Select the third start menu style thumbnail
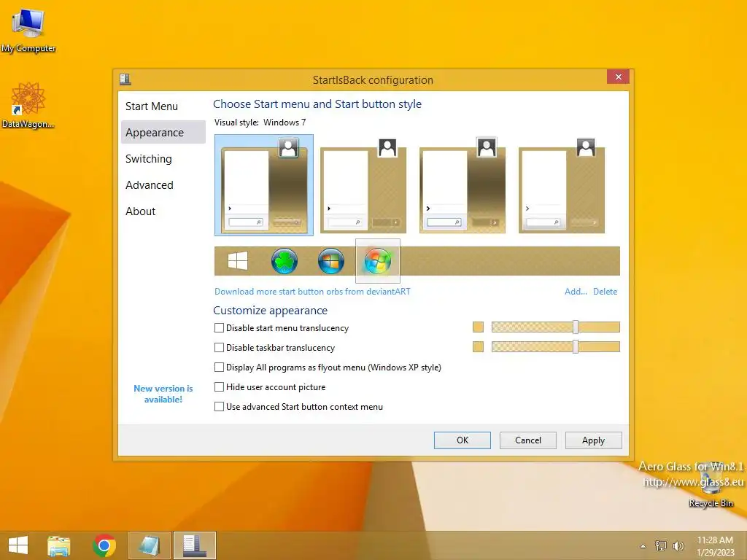 click(x=462, y=184)
